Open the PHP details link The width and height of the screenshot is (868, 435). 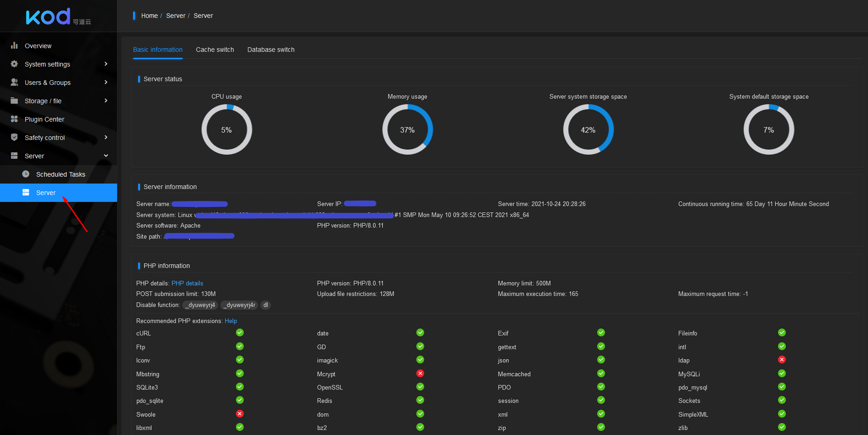pos(187,283)
